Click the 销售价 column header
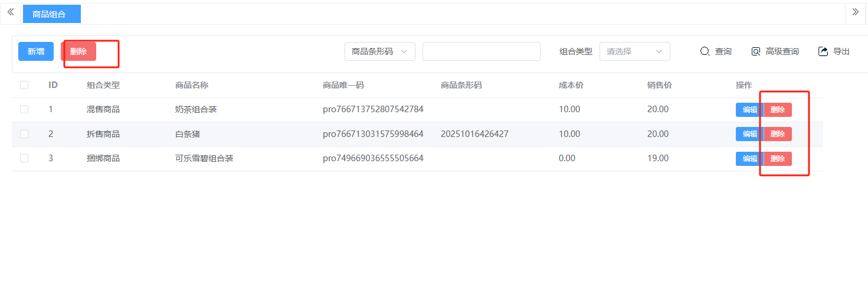This screenshot has height=284, width=868. (659, 85)
